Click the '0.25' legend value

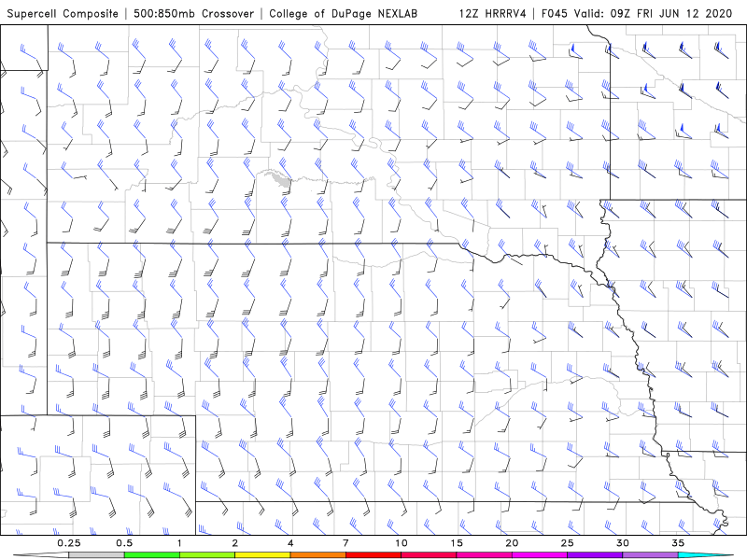tap(69, 543)
